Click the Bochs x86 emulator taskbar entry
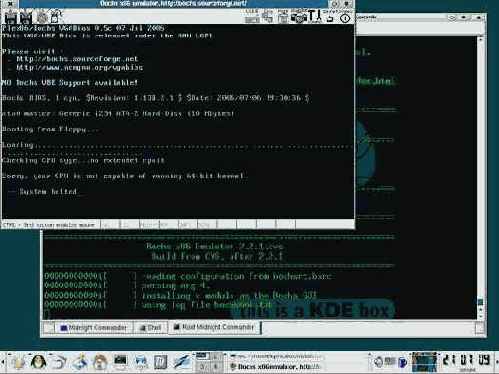The height and width of the screenshot is (374, 499). point(275,367)
